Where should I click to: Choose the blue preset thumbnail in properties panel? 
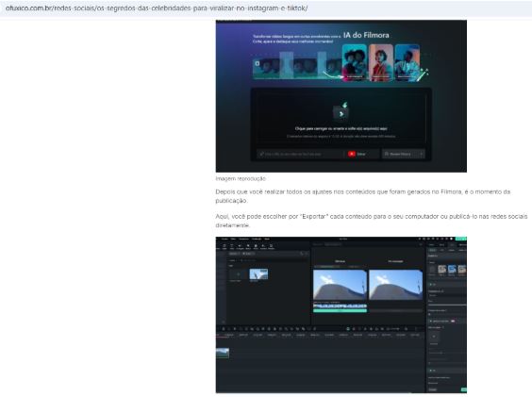pos(452,270)
